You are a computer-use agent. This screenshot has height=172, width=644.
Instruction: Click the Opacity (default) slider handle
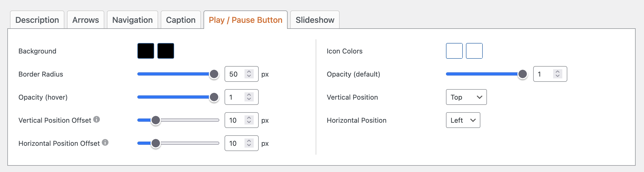coord(522,74)
